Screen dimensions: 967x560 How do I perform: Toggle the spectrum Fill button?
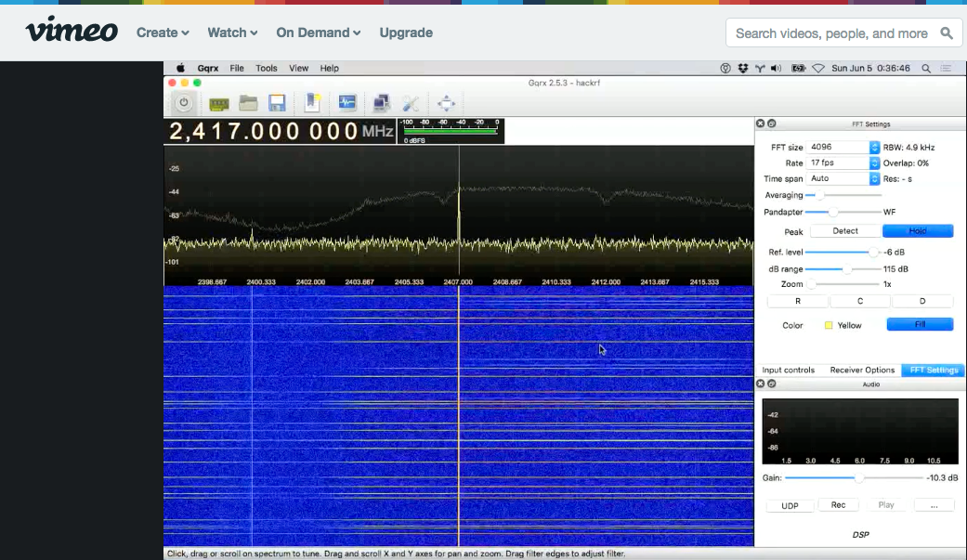[x=920, y=324]
